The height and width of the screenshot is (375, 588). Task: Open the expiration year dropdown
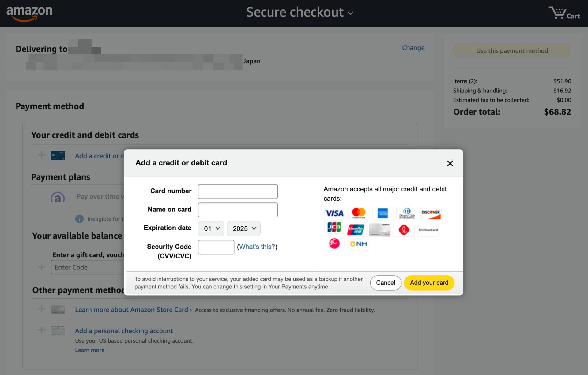point(244,228)
